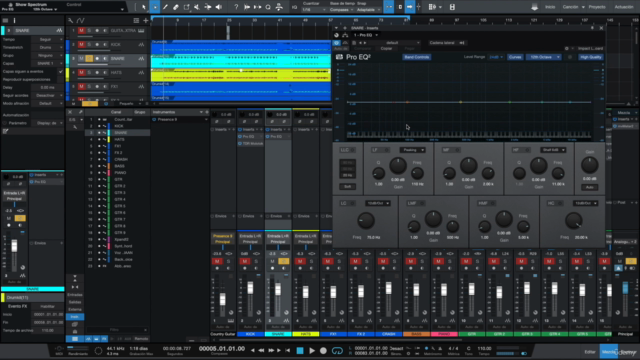Mute the KICK mixer channel
The width and height of the screenshot is (640, 360).
click(x=244, y=261)
